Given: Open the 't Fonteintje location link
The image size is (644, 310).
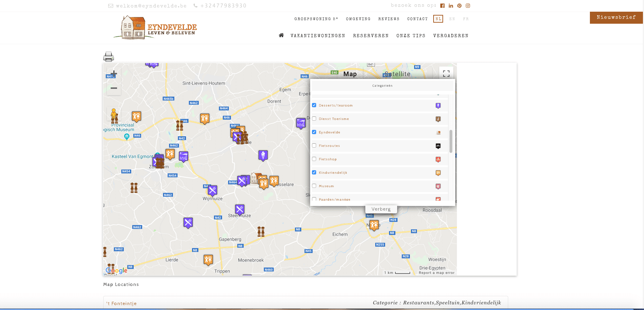Looking at the screenshot, I should 122,304.
